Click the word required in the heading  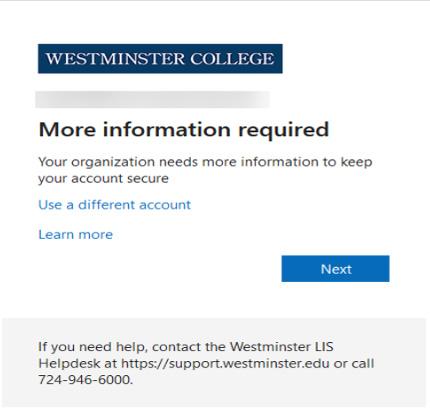tap(284, 130)
